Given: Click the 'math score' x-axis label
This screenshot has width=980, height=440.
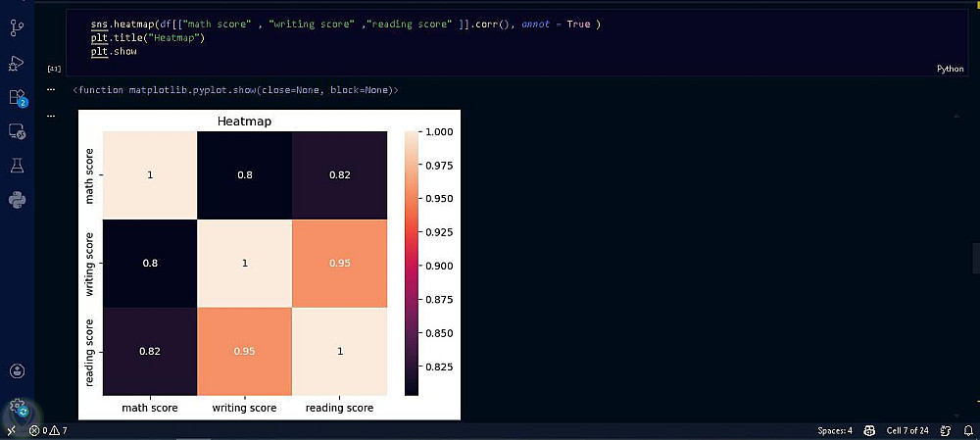Looking at the screenshot, I should 150,408.
